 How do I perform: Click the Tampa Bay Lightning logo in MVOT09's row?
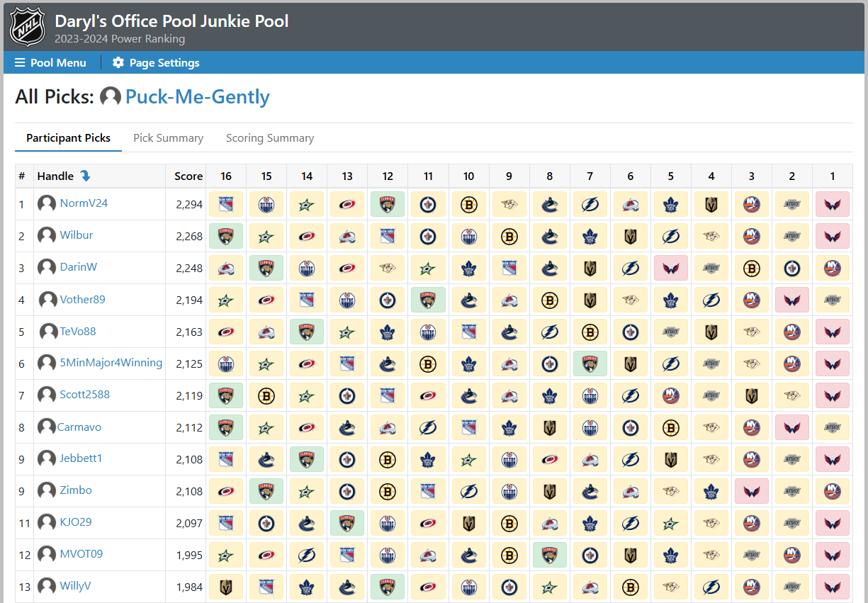click(307, 555)
